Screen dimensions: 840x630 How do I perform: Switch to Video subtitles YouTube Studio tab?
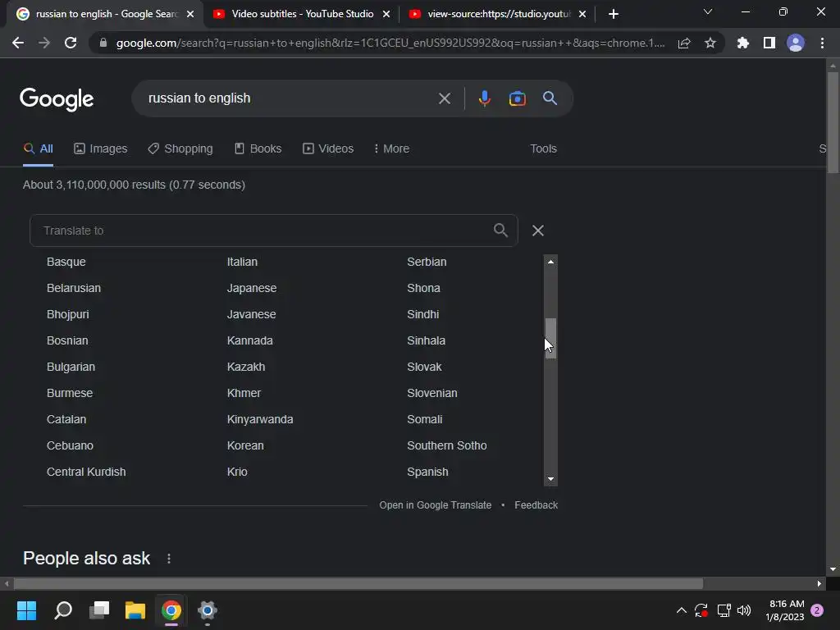pyautogui.click(x=302, y=14)
